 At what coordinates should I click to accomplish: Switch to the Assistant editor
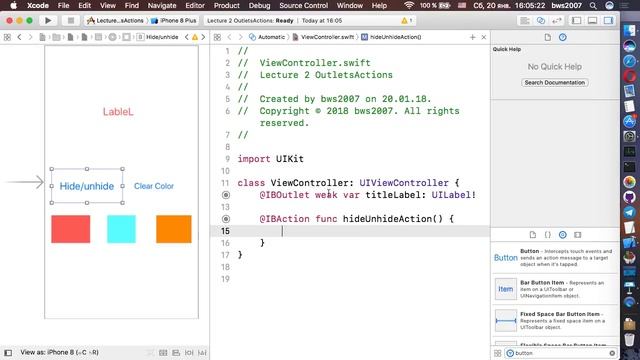[541, 20]
